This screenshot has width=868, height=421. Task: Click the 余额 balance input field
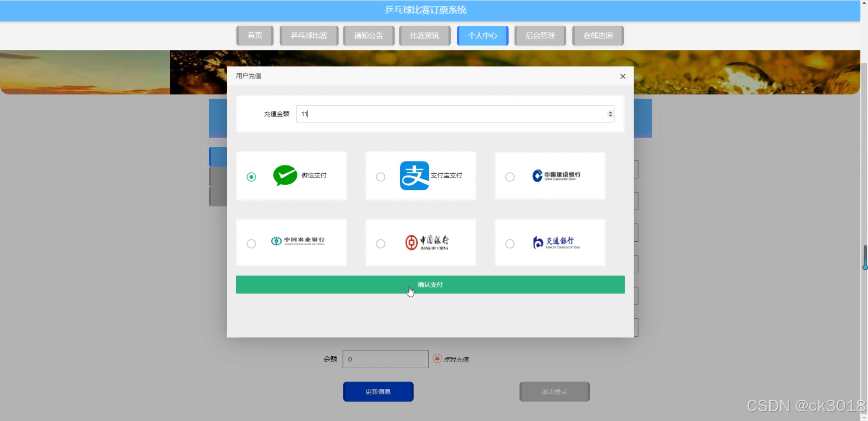386,359
